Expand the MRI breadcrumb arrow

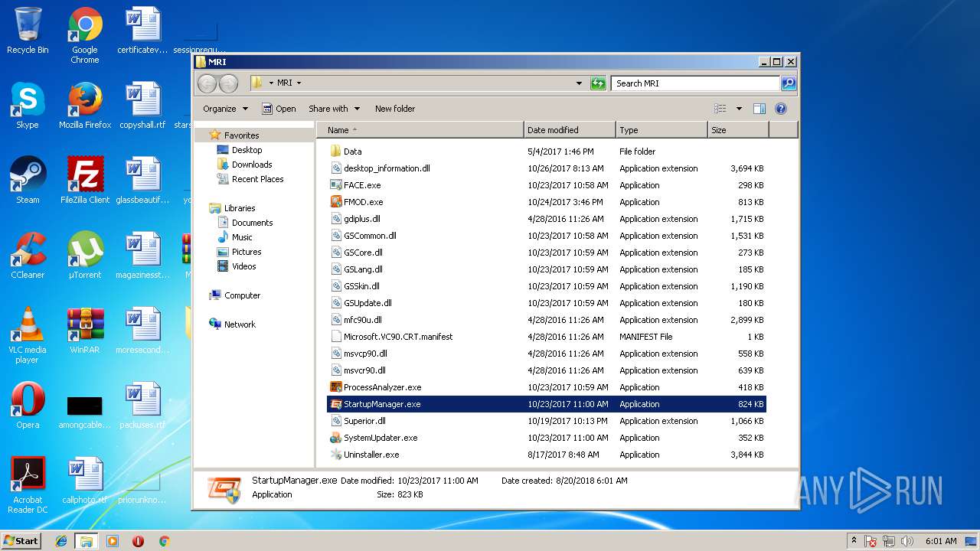coord(299,83)
